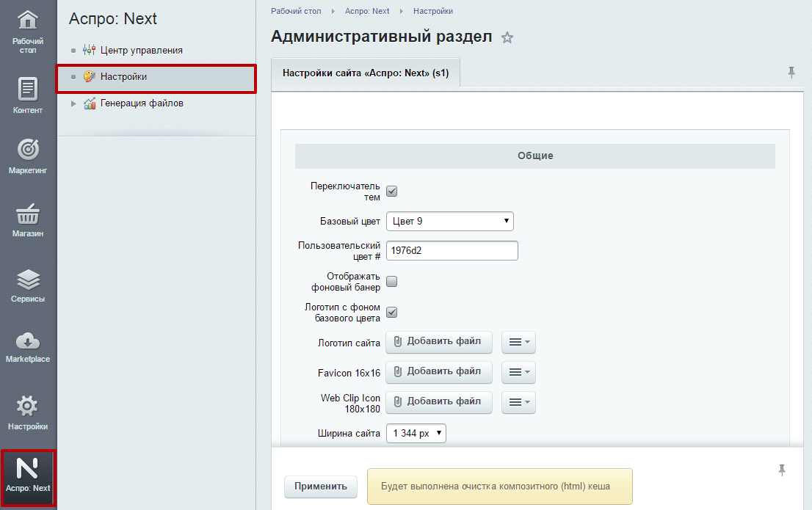Viewport: 812px width, 510px height.
Task: Expand the Генерация файлов tree node
Action: pyautogui.click(x=73, y=103)
